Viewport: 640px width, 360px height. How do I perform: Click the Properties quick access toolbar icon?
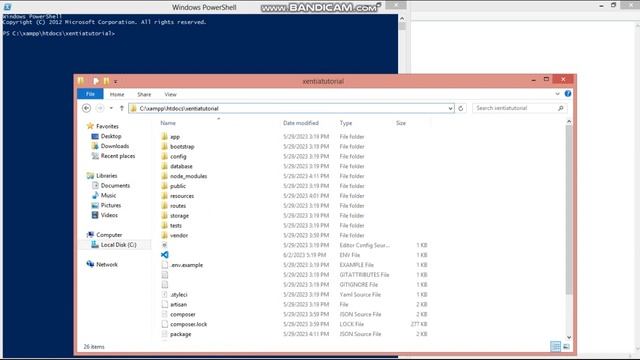coord(96,81)
